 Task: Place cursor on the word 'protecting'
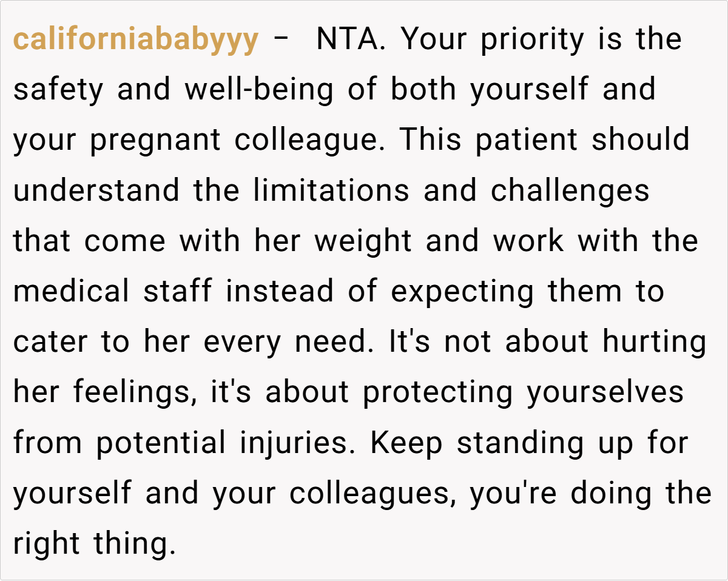pyautogui.click(x=439, y=392)
